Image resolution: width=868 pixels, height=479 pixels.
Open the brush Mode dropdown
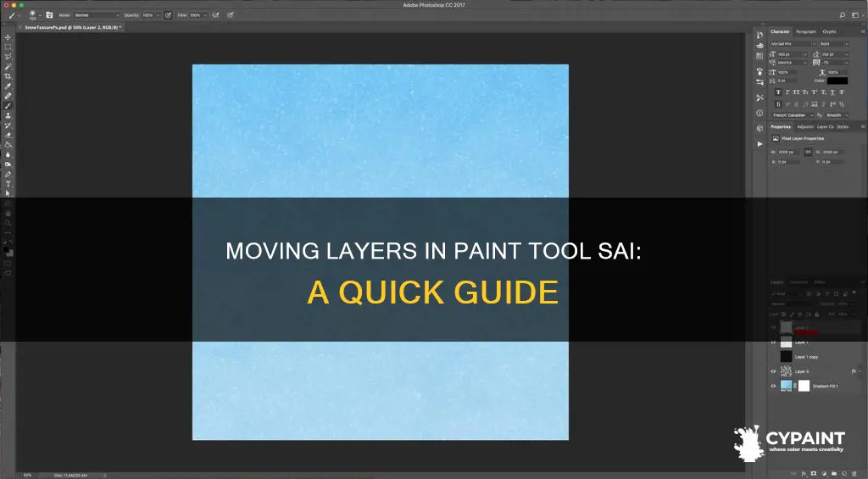pos(97,15)
